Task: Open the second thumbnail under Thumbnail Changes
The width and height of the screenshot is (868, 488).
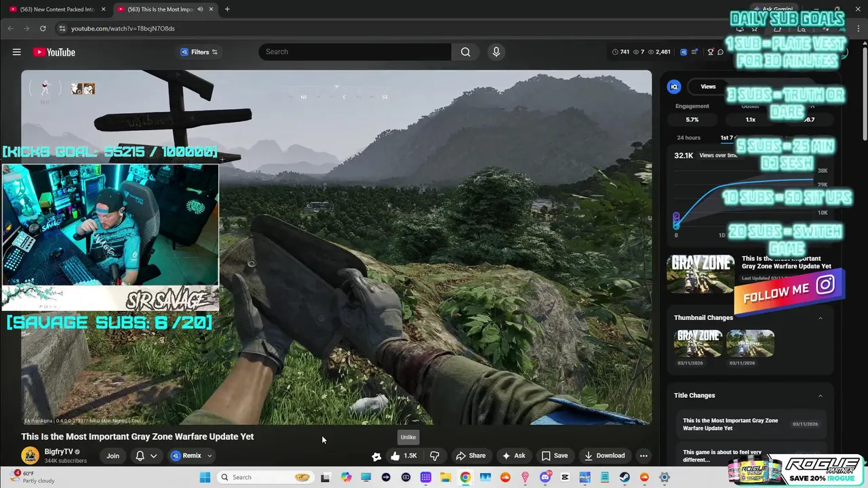Action: pyautogui.click(x=750, y=343)
